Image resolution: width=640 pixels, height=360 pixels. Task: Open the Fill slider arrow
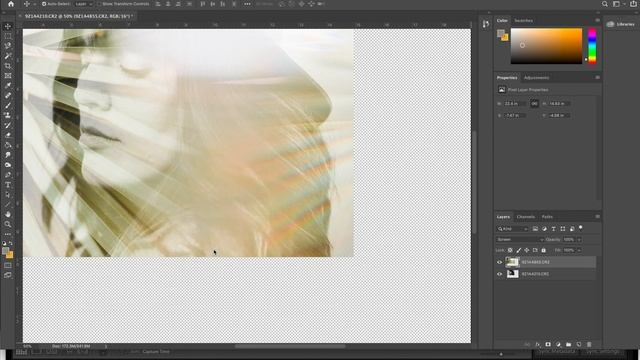click(579, 250)
